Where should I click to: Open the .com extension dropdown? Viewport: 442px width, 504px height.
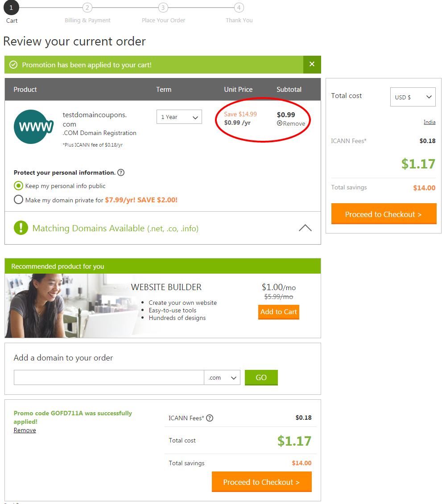coord(222,378)
